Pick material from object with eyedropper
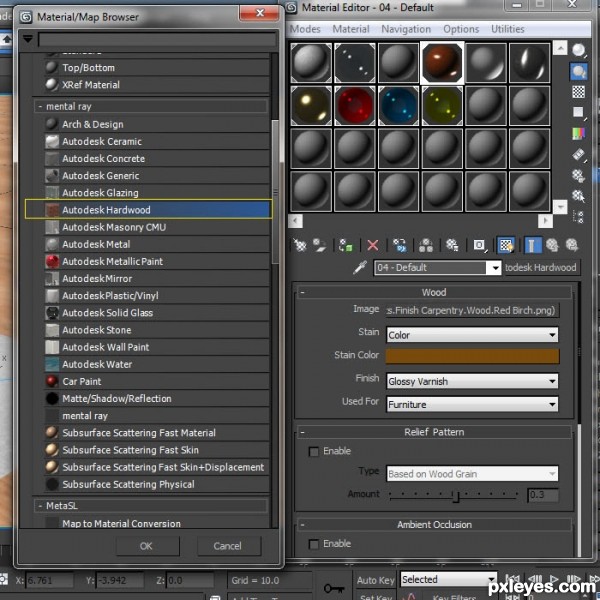Image resolution: width=600 pixels, height=600 pixels. click(x=360, y=267)
